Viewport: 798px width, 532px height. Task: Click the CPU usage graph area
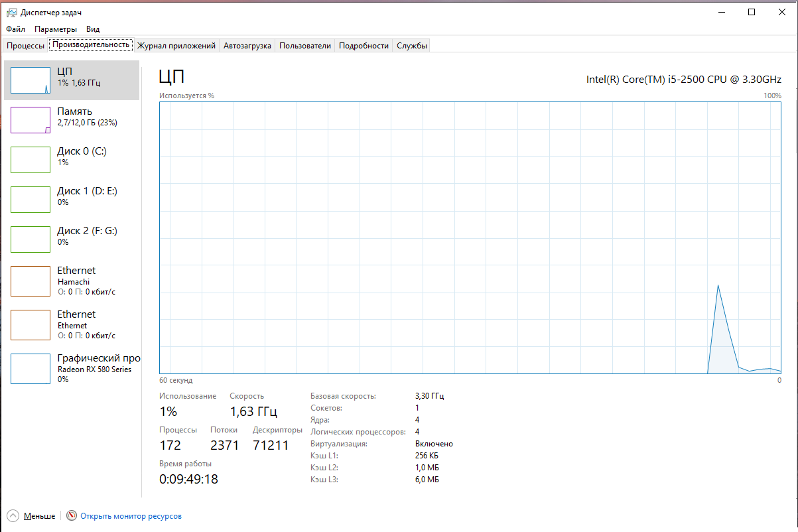pos(470,237)
